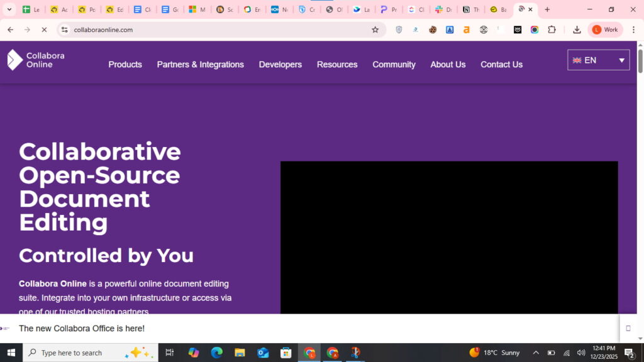The height and width of the screenshot is (362, 644).
Task: Open Microsoft Edge from the taskbar
Action: point(216,353)
